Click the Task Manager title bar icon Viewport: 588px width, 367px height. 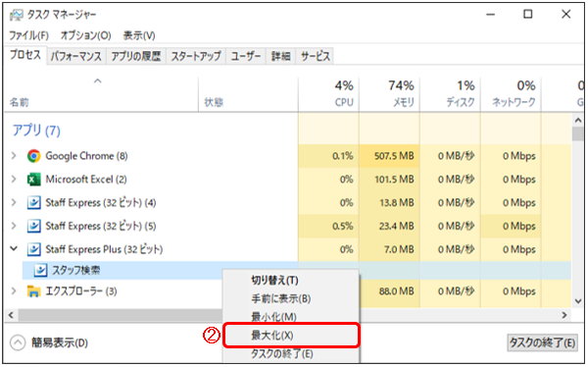point(16,15)
